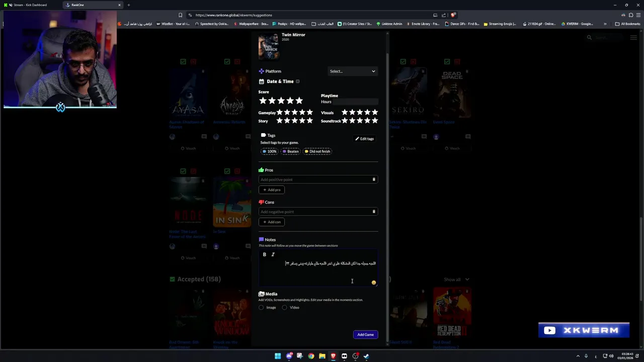Rate Visuals with the second star

click(352, 113)
